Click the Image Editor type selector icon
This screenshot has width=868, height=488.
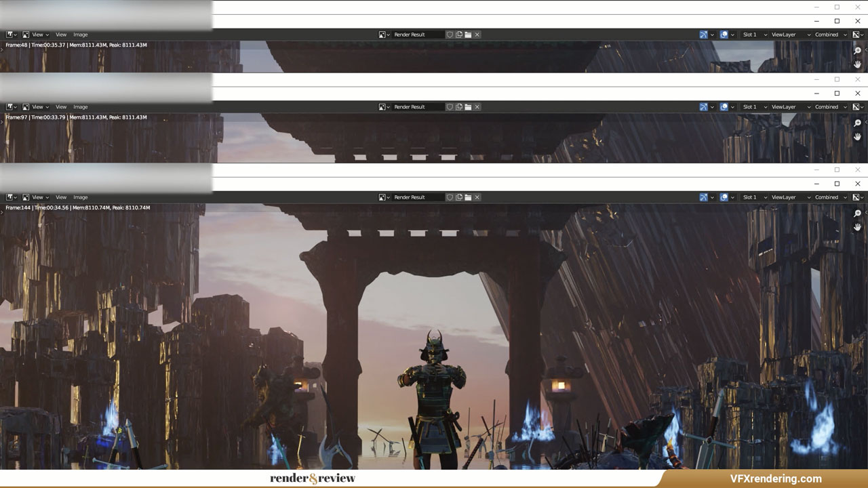(x=9, y=197)
